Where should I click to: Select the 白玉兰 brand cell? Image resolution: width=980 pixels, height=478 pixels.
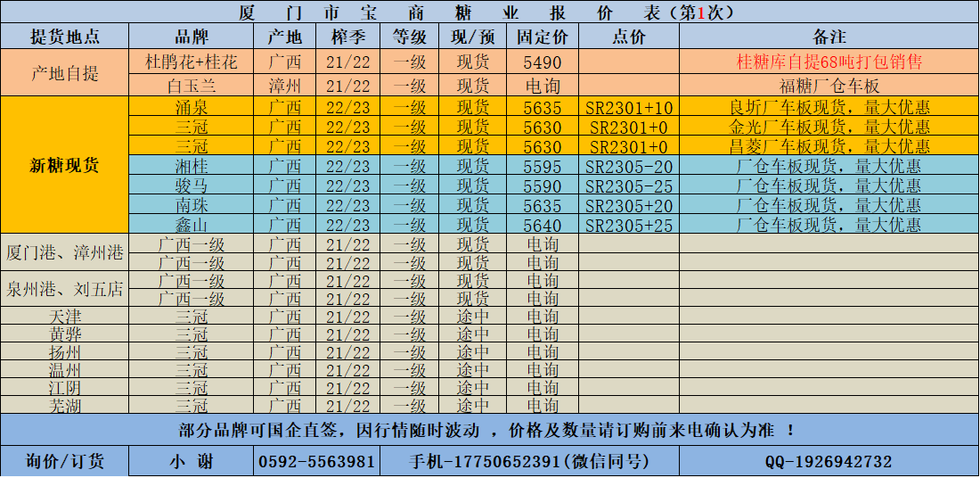click(192, 87)
